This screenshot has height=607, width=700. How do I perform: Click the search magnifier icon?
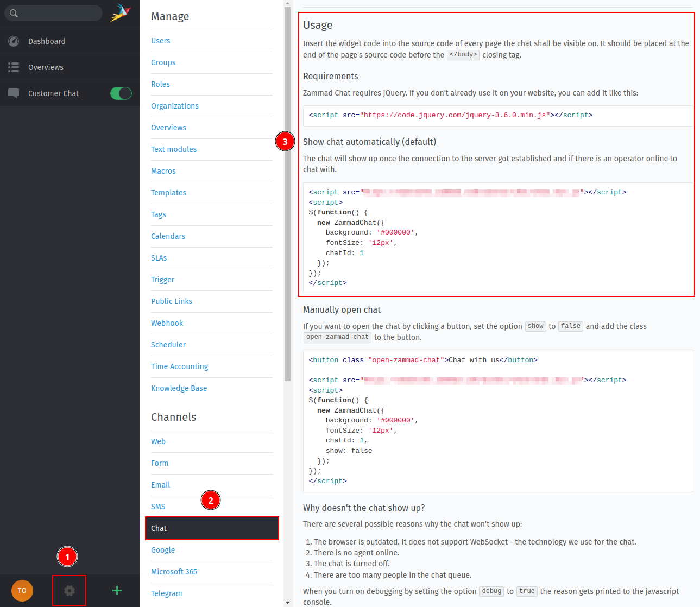(14, 13)
